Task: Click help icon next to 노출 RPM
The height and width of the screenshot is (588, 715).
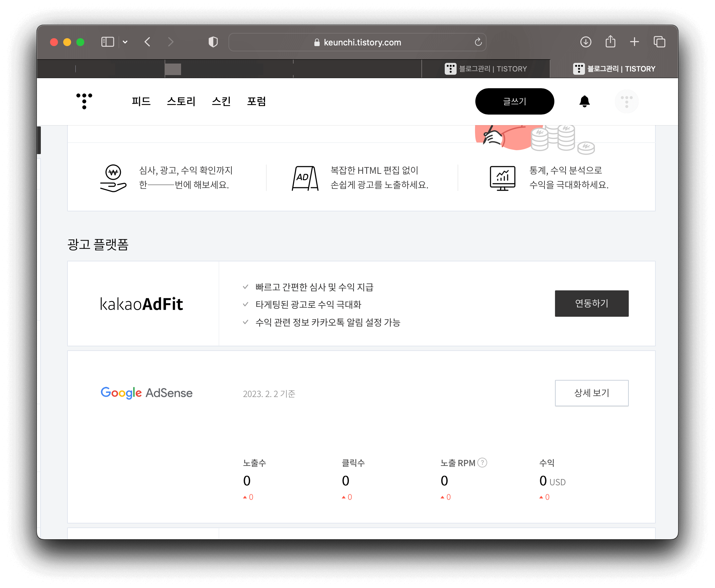Action: pyautogui.click(x=482, y=462)
